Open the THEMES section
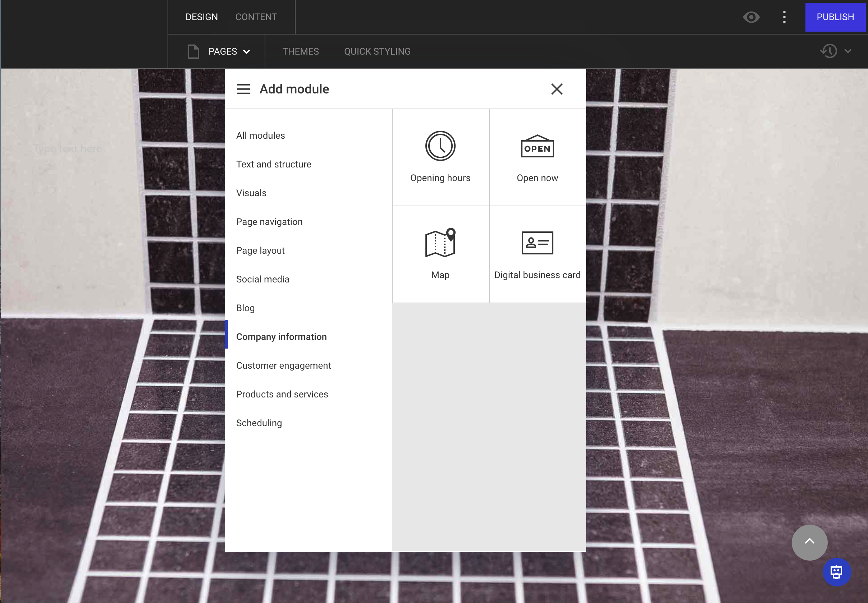This screenshot has width=868, height=603. tap(301, 51)
